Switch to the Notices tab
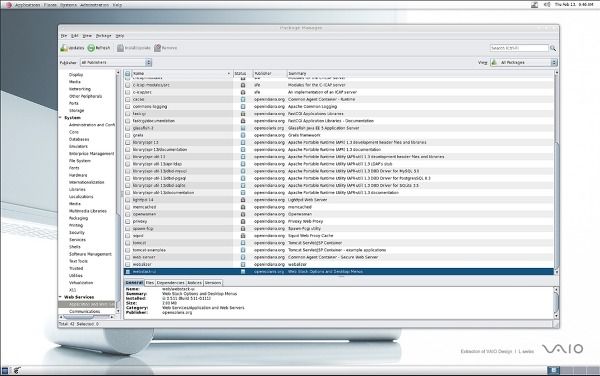Screen dimensions: 600x376 [x=194, y=283]
